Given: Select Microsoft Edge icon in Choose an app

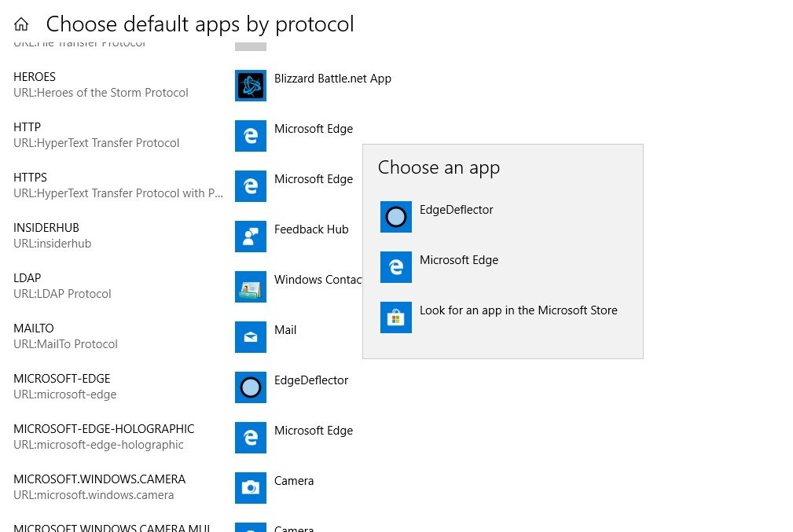Looking at the screenshot, I should pyautogui.click(x=396, y=267).
